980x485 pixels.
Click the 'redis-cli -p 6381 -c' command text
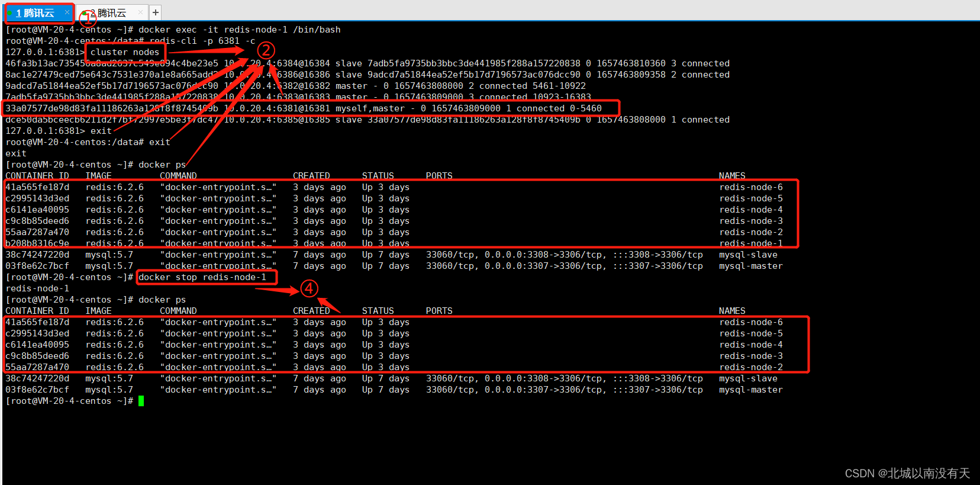coord(202,41)
